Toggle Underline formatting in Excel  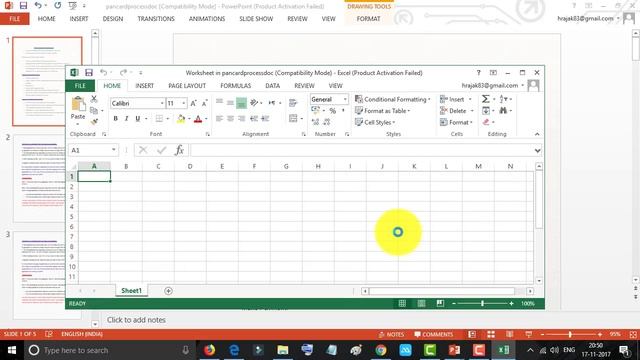tap(138, 118)
